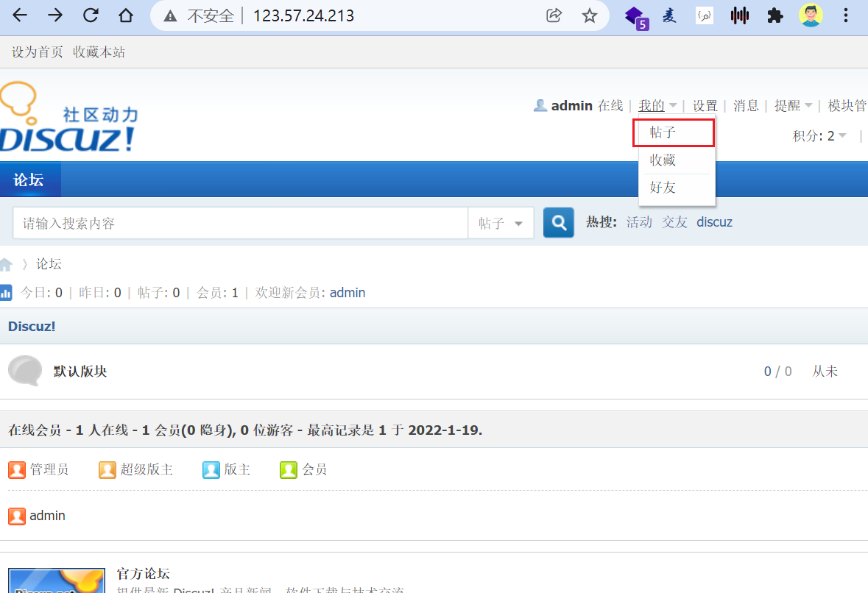
Task: Click the breadcrumb home icon
Action: coord(7,264)
